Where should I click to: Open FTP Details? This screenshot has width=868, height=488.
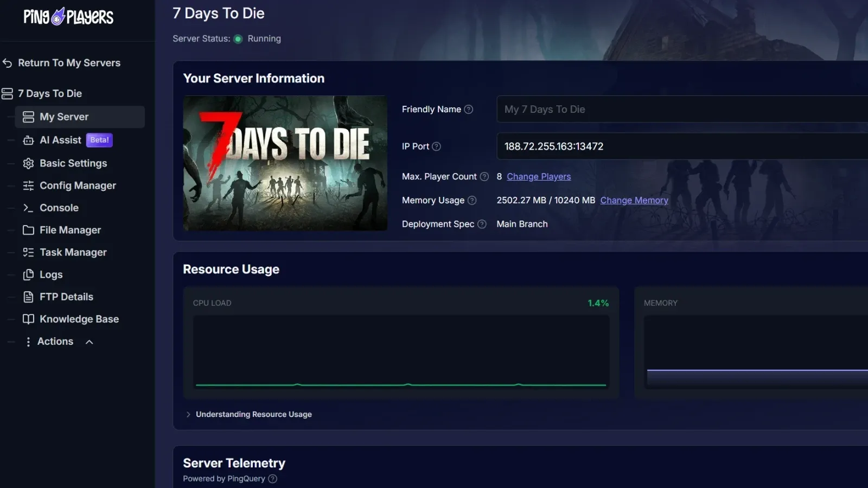point(66,297)
